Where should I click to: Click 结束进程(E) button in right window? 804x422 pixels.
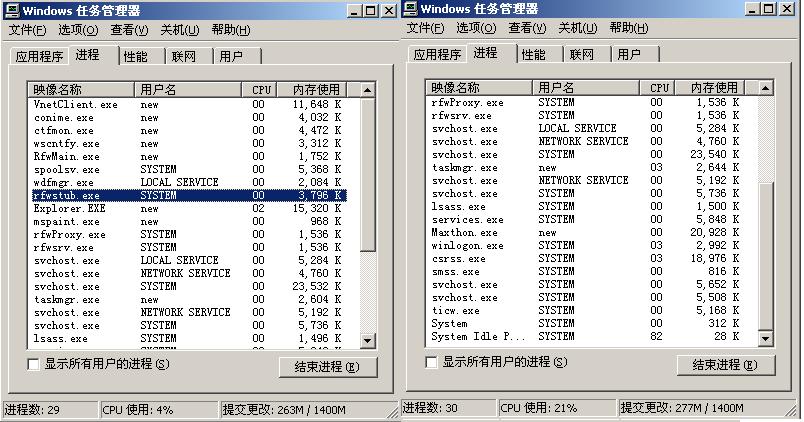click(726, 365)
